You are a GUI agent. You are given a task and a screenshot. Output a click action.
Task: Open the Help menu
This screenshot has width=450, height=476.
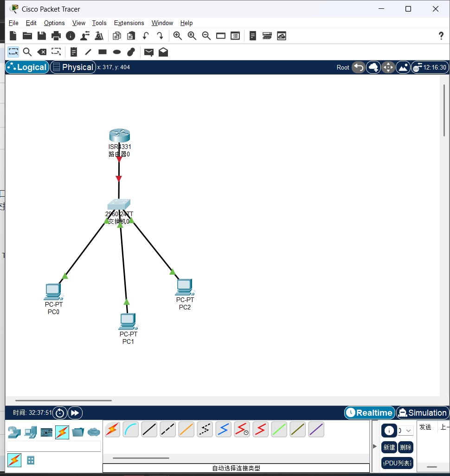(x=186, y=23)
